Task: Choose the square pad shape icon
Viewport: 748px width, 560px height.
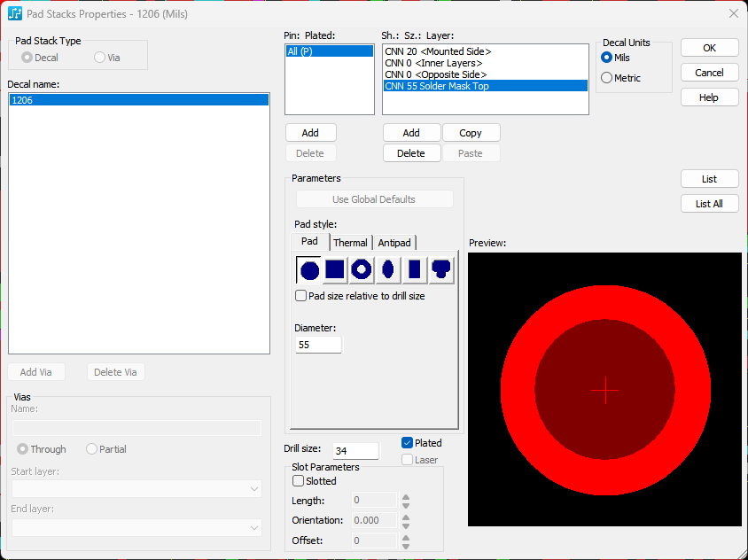Action: pyautogui.click(x=335, y=270)
